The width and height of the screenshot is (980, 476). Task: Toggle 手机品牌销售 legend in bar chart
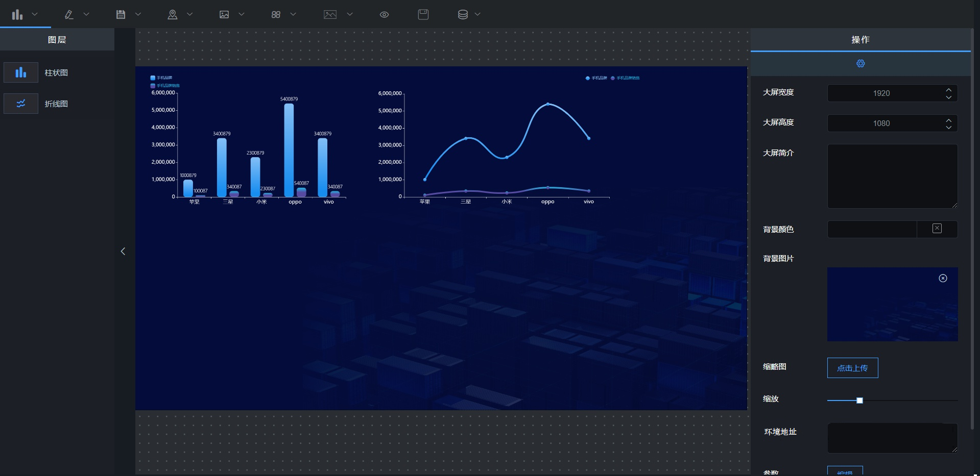point(165,86)
